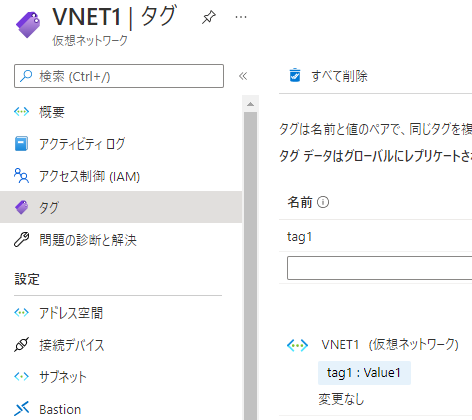Pin the VNET1 blade
The height and width of the screenshot is (420, 472).
[x=209, y=17]
